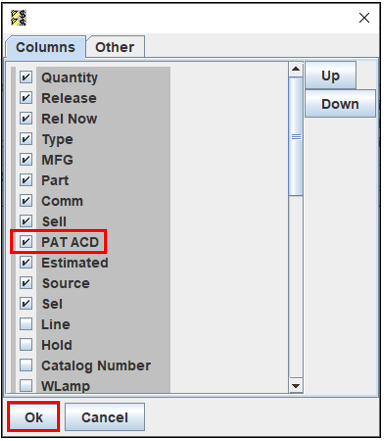
Task: Select the Part row label
Action: pyautogui.click(x=55, y=180)
